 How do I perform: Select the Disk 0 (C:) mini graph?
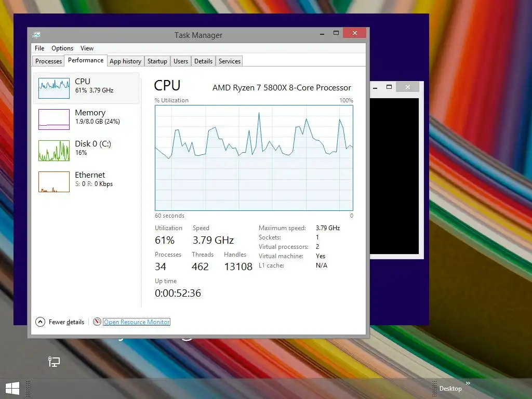(54, 151)
